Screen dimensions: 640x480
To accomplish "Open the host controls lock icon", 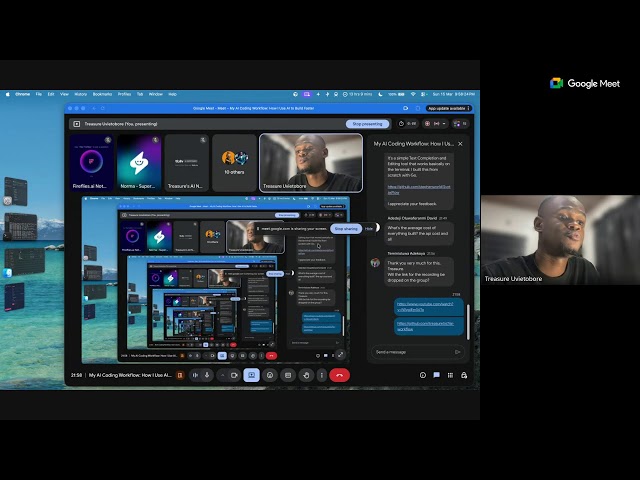I will click(464, 375).
